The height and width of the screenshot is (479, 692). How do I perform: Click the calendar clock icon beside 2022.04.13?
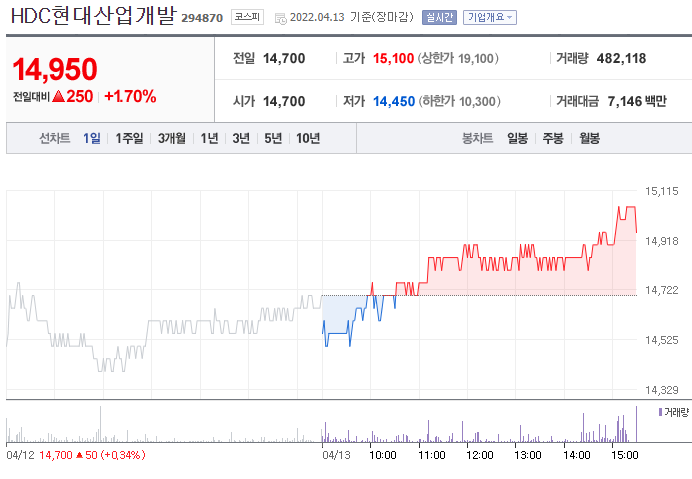point(281,19)
